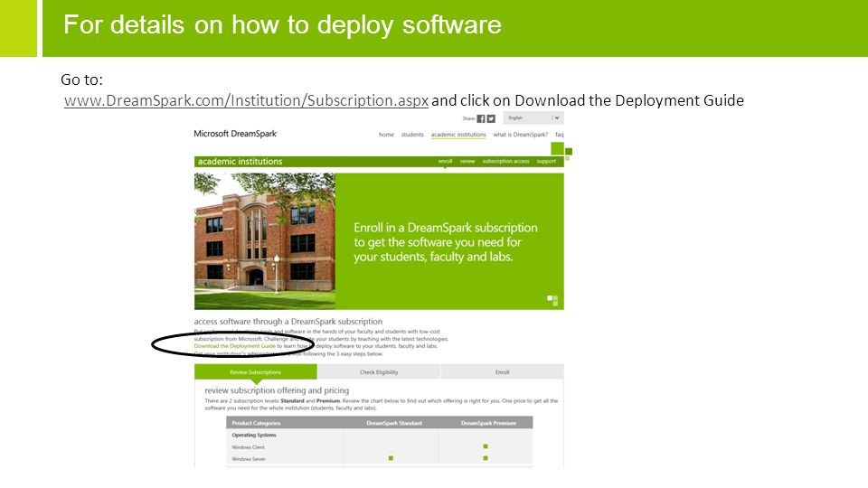Select academic institutions navigation item
Image resolution: width=868 pixels, height=488 pixels.
coord(458,135)
